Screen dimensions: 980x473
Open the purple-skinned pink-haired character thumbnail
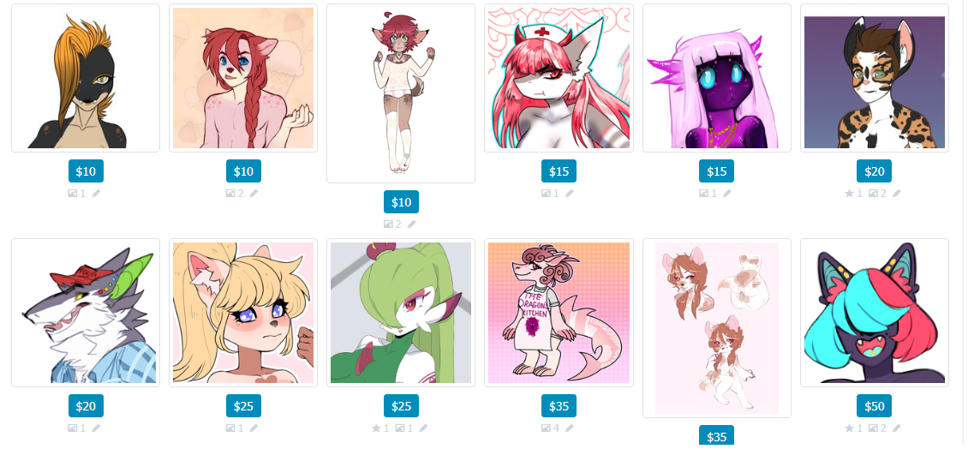717,78
